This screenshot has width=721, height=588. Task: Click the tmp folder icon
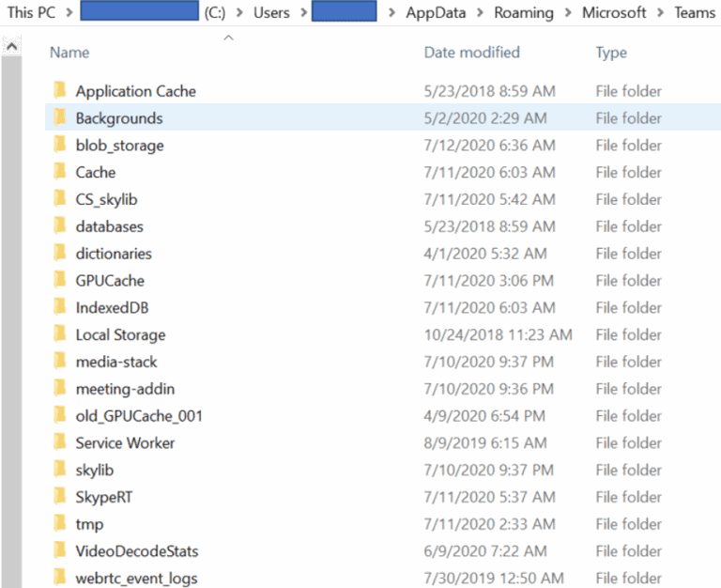click(x=60, y=523)
